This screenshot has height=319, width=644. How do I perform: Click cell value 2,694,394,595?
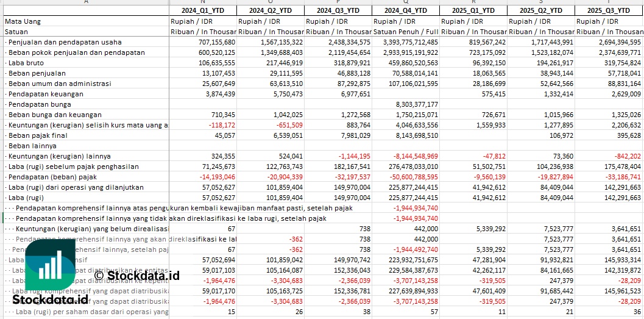click(620, 42)
